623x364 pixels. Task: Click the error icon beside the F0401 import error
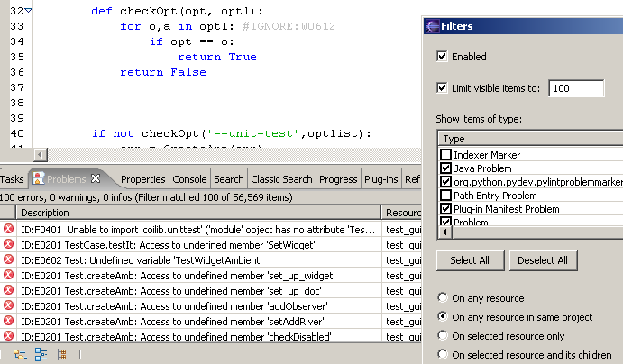(x=9, y=230)
